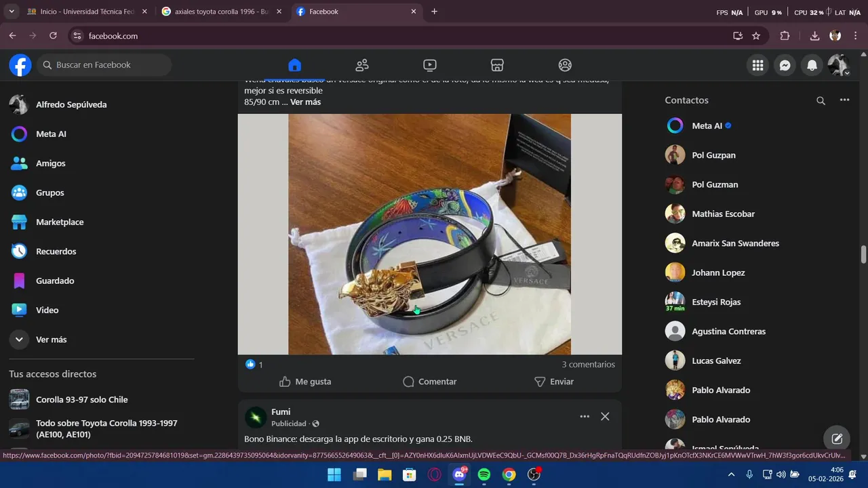Go back to the previous page
The width and height of the screenshot is (868, 488).
pyautogui.click(x=12, y=36)
